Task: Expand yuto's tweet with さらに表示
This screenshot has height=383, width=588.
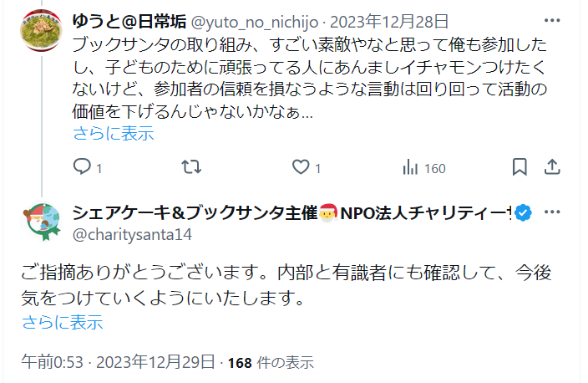Action: coord(114,133)
